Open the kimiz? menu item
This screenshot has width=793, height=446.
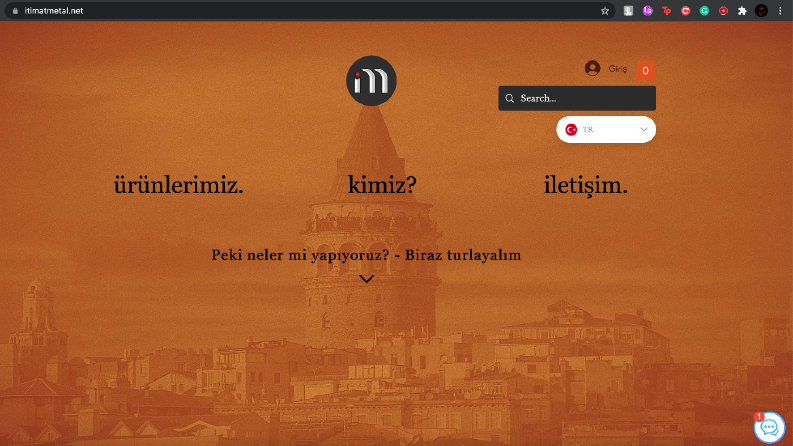coord(382,185)
